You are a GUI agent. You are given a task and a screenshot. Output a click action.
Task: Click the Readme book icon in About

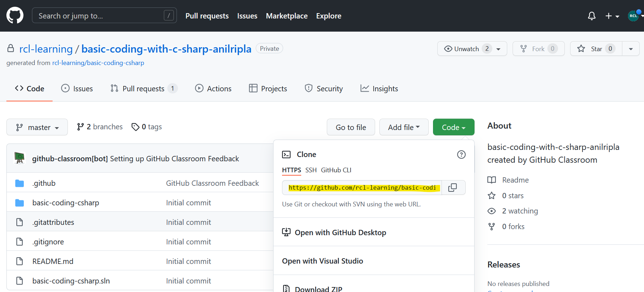pos(492,180)
